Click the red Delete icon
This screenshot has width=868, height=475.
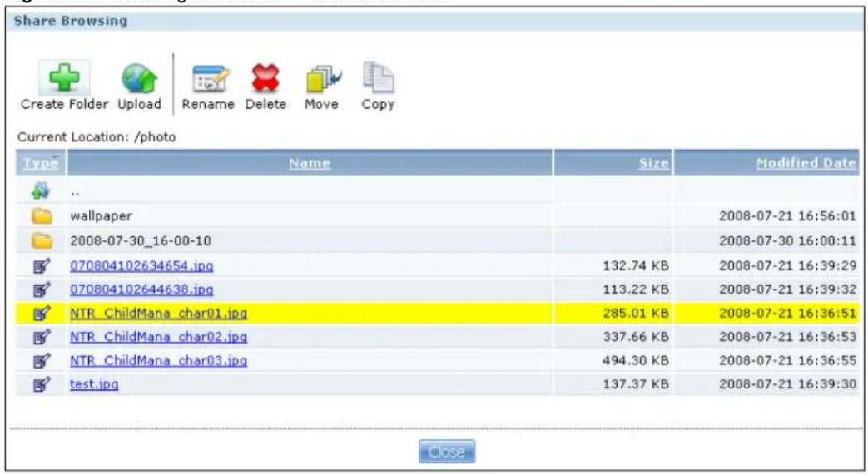tap(265, 78)
